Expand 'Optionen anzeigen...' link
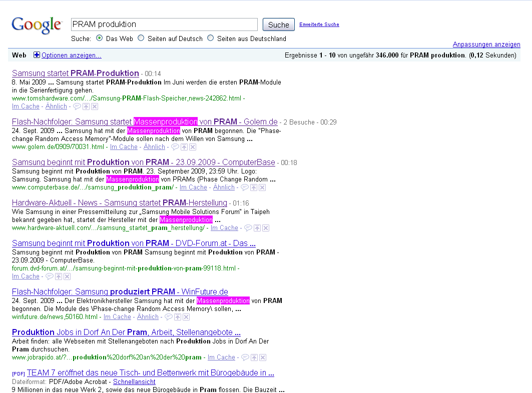This screenshot has height=393, width=532. pos(71,55)
